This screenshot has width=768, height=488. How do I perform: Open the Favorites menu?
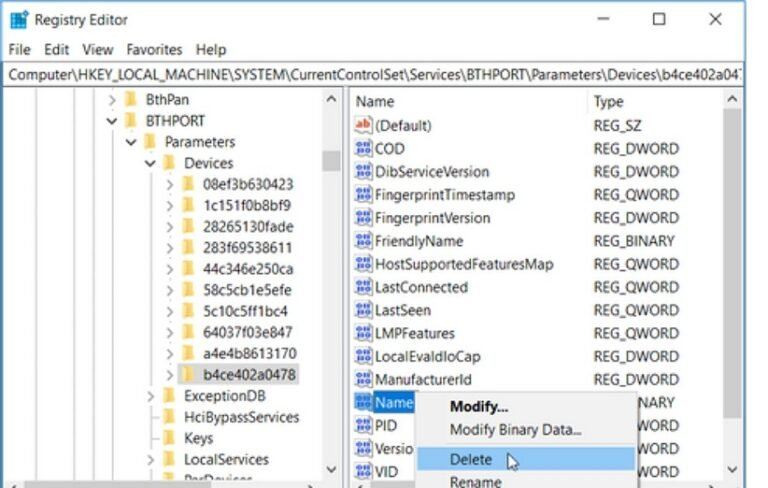click(x=154, y=49)
